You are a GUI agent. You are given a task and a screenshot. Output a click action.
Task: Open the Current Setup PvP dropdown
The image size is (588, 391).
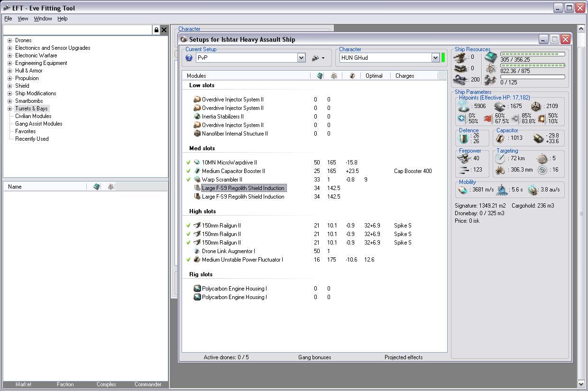click(x=301, y=58)
